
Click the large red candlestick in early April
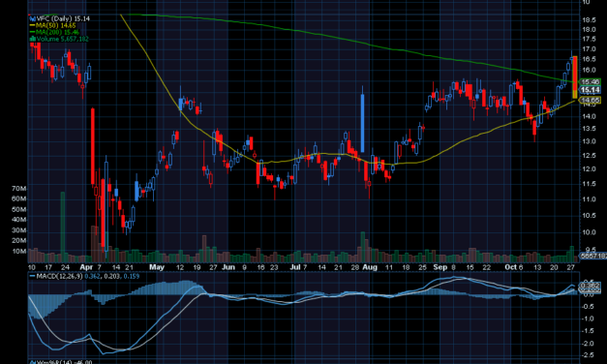coord(93,146)
